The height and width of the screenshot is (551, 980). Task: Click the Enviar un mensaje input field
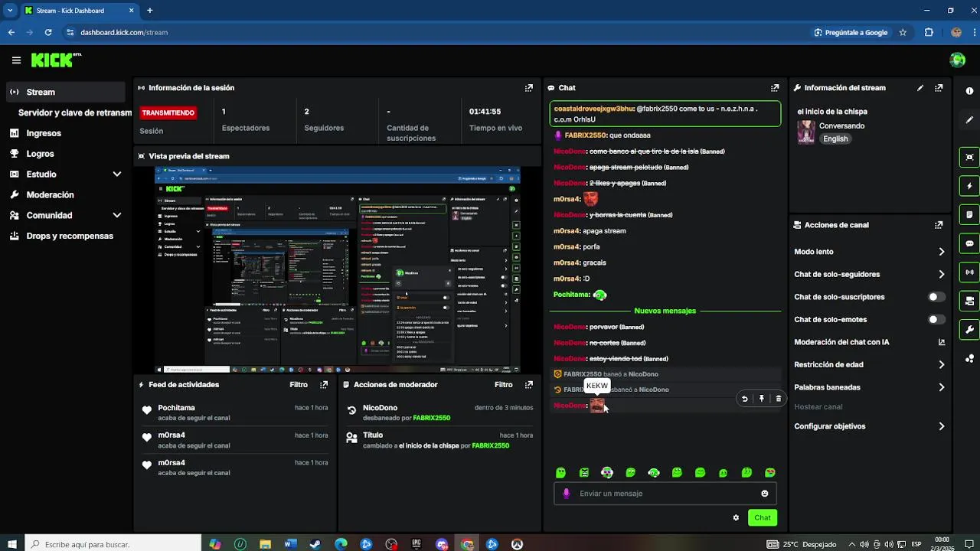coord(665,494)
